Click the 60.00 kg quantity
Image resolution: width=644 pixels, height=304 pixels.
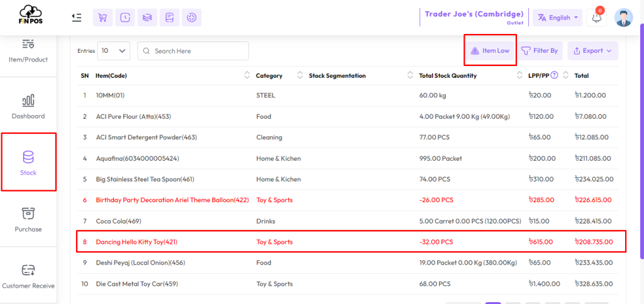tap(432, 95)
